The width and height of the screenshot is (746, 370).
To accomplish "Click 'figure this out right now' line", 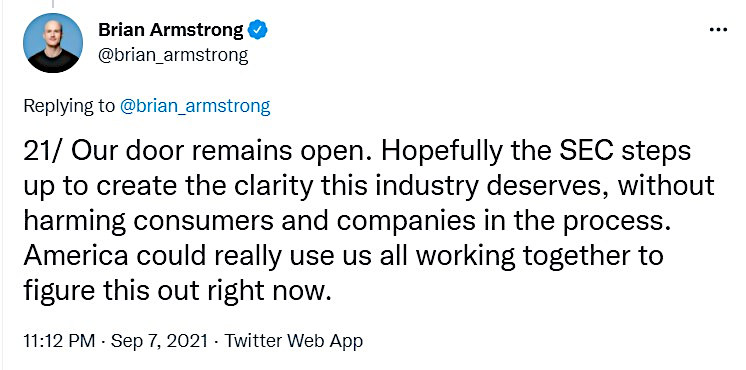I will [x=177, y=292].
